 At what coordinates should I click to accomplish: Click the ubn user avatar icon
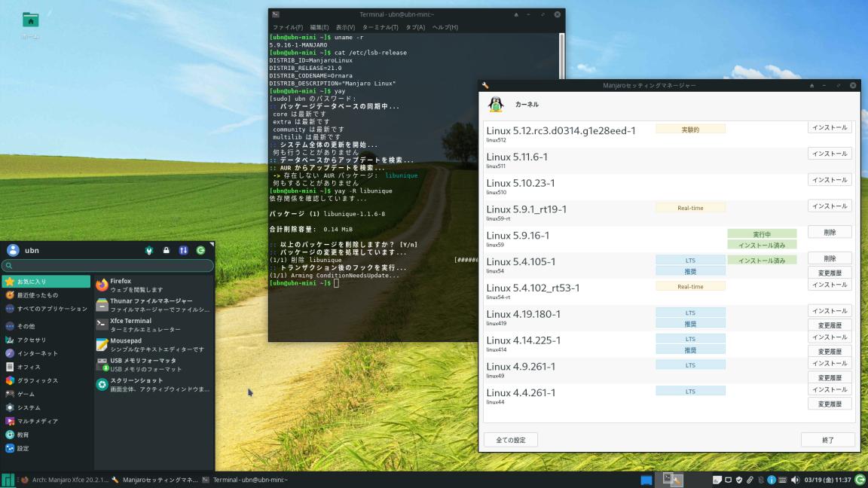[x=13, y=250]
